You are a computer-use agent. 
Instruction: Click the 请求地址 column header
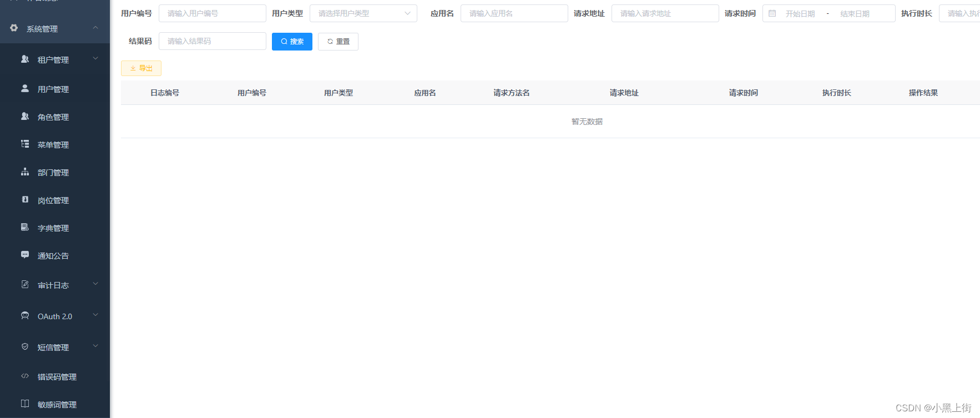[x=624, y=93]
